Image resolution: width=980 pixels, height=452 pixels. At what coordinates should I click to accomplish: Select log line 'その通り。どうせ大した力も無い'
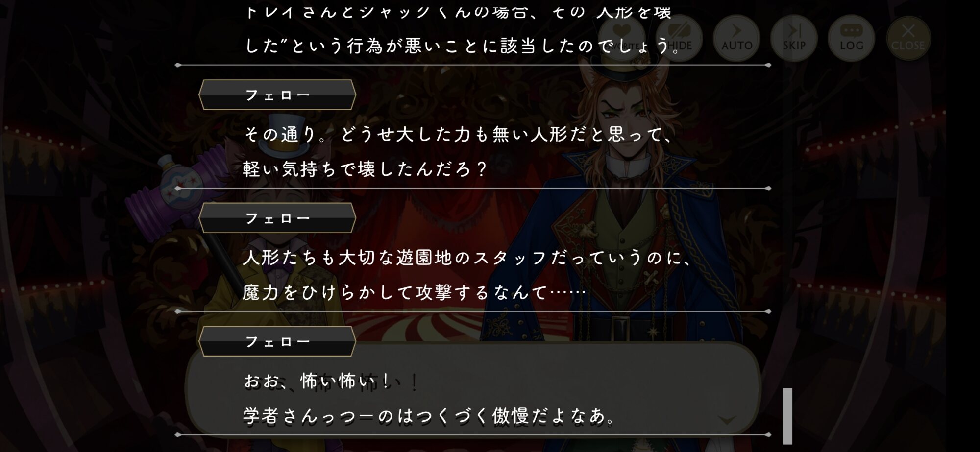pos(459,134)
